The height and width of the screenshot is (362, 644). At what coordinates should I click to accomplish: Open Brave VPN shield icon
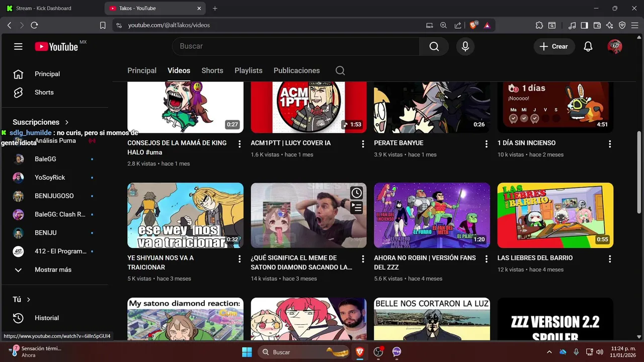click(622, 25)
